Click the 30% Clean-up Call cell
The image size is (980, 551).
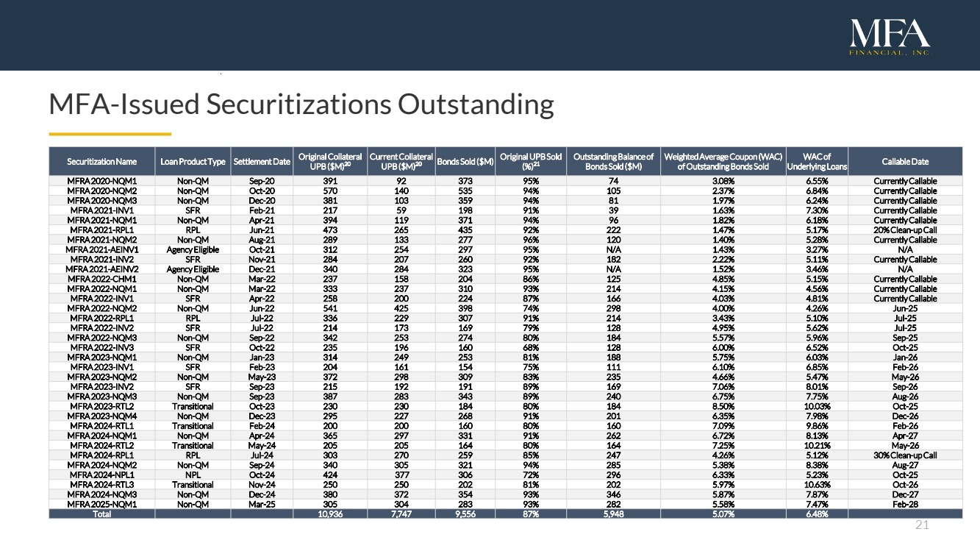[905, 455]
